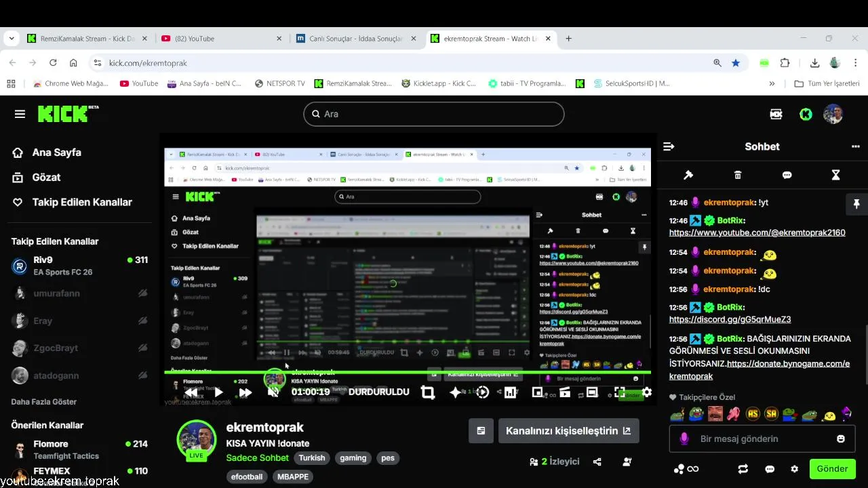Click the Turkish tag
This screenshot has width=868, height=488.
click(x=312, y=458)
